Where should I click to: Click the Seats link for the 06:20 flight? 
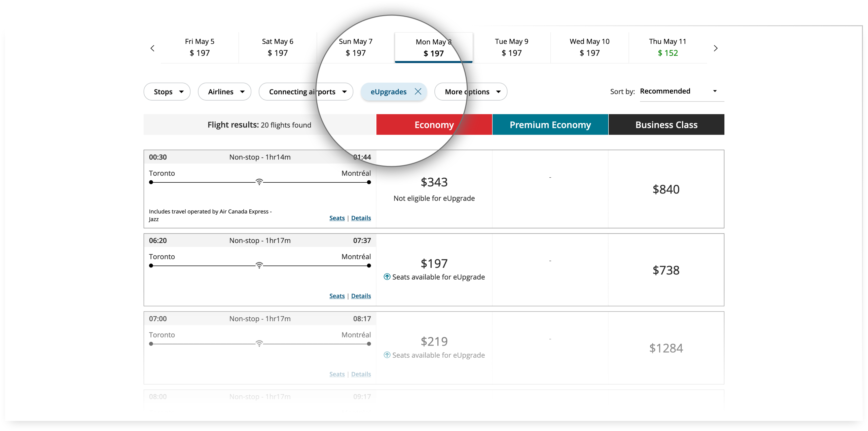point(336,295)
